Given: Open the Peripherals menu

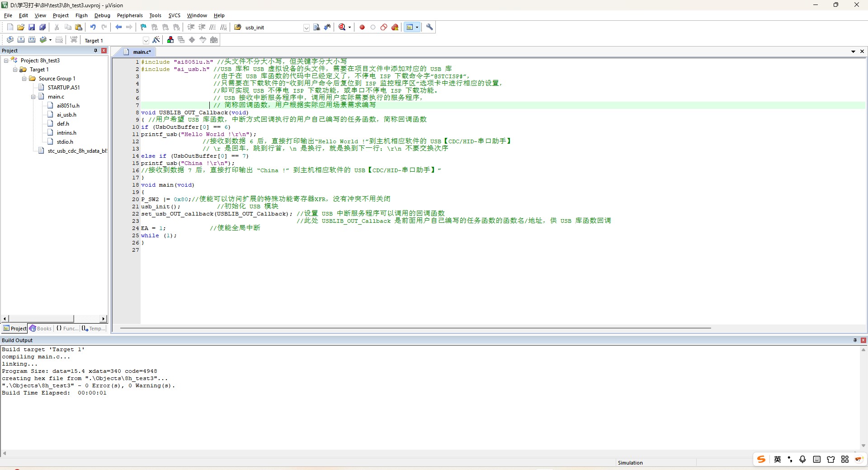Looking at the screenshot, I should [130, 15].
